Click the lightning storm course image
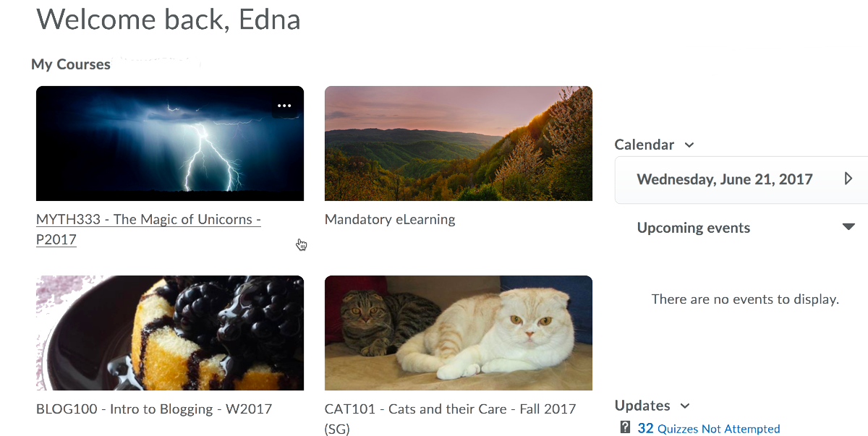868x436 pixels. click(x=170, y=143)
